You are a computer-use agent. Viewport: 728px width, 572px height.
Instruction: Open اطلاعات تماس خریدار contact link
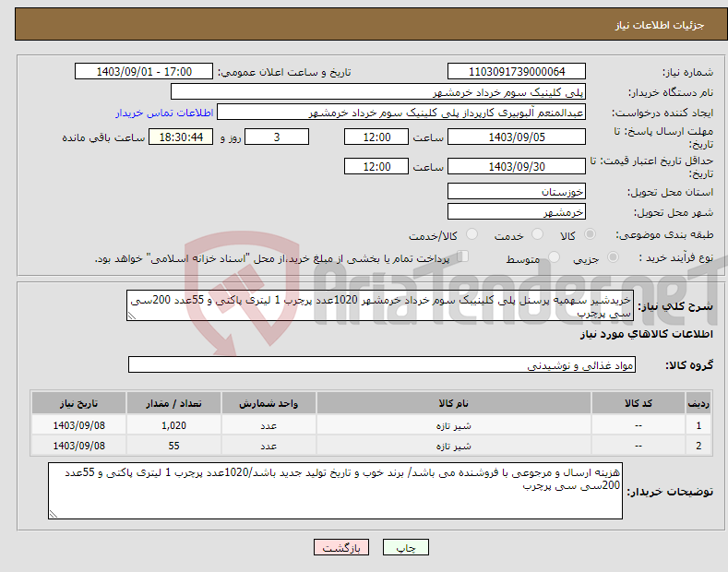(x=164, y=113)
